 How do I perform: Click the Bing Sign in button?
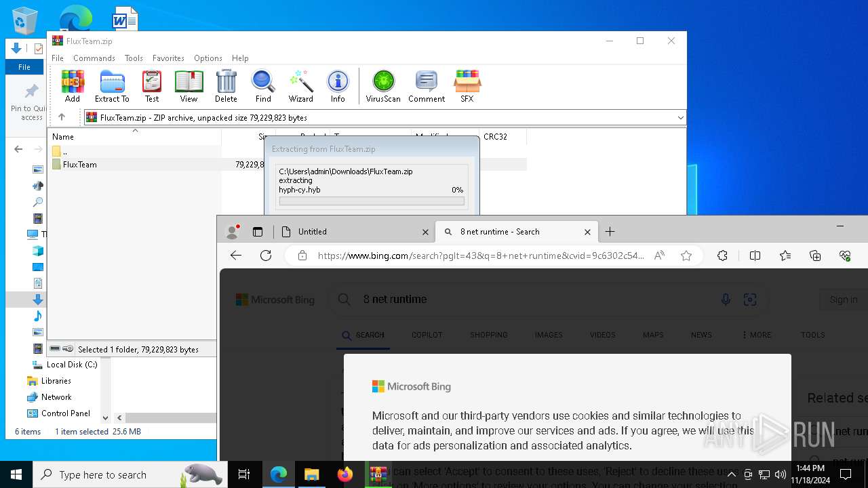click(844, 300)
